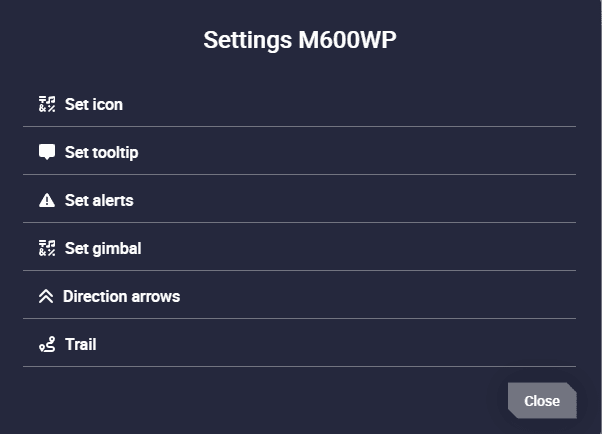Viewport: 602px width, 434px height.
Task: Close the Settings M600WP dialog
Action: click(x=542, y=401)
